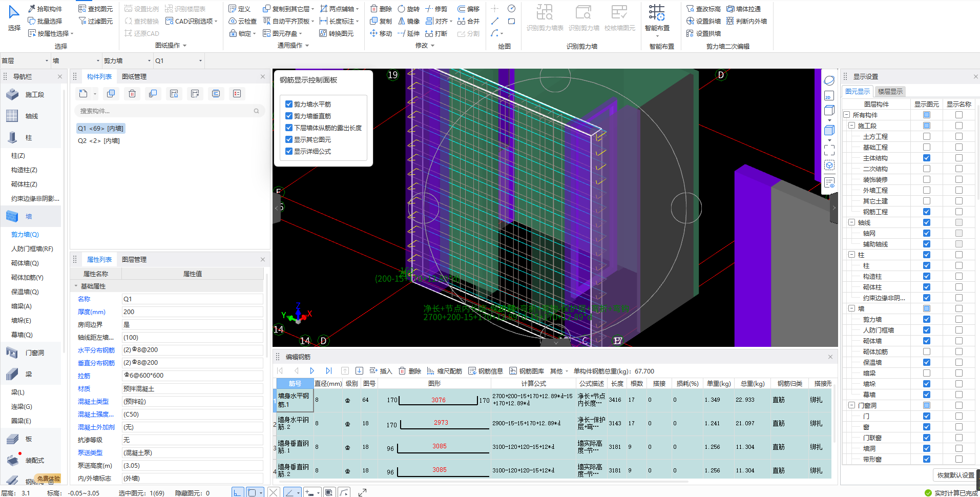Click the 缩尺配筋 tool

pyautogui.click(x=444, y=371)
